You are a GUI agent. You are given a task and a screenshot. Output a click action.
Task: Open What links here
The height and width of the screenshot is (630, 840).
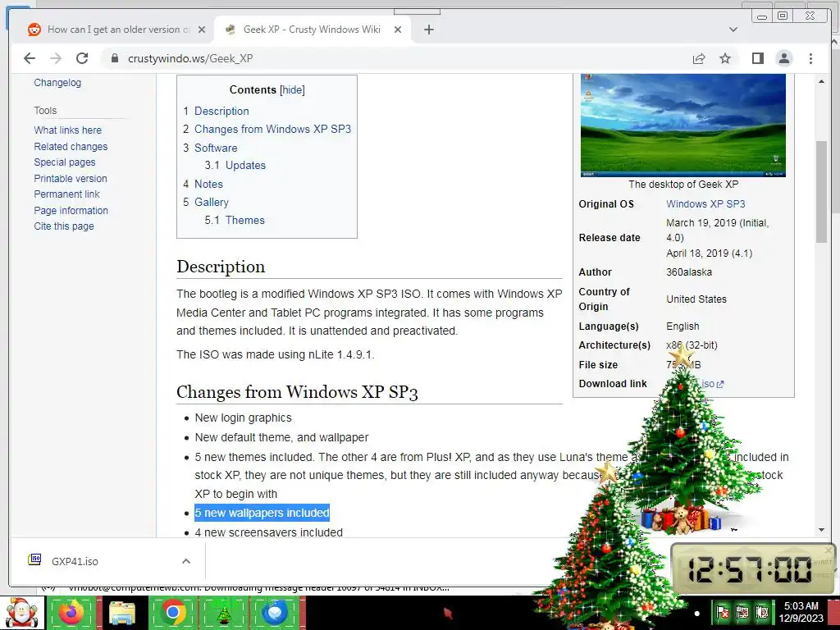67,130
